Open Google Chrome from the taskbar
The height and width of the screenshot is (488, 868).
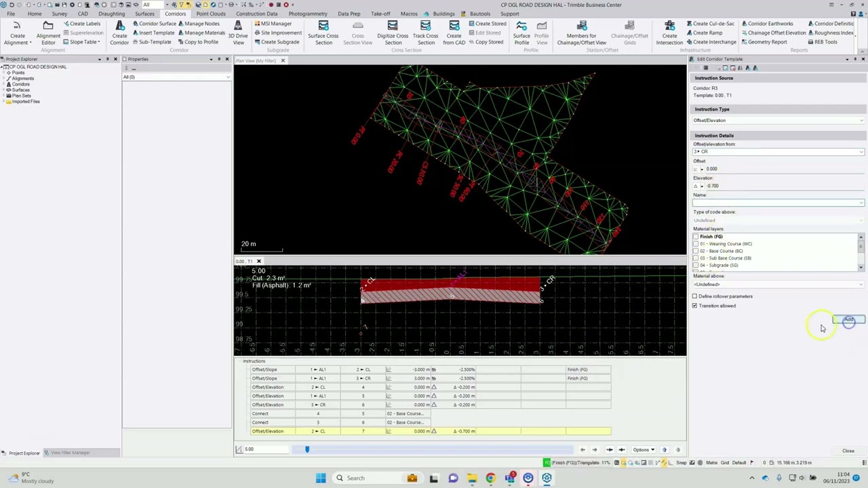(x=490, y=478)
